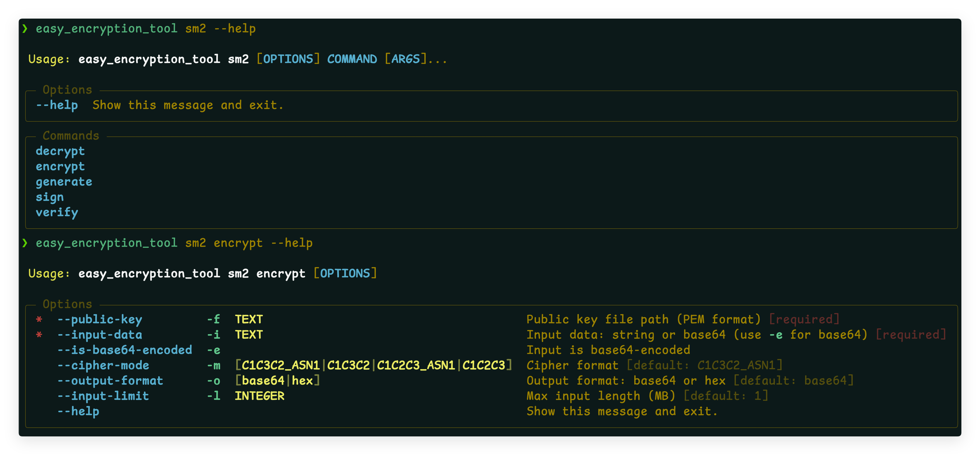Click the verify command
This screenshot has height=455, width=980.
[57, 212]
